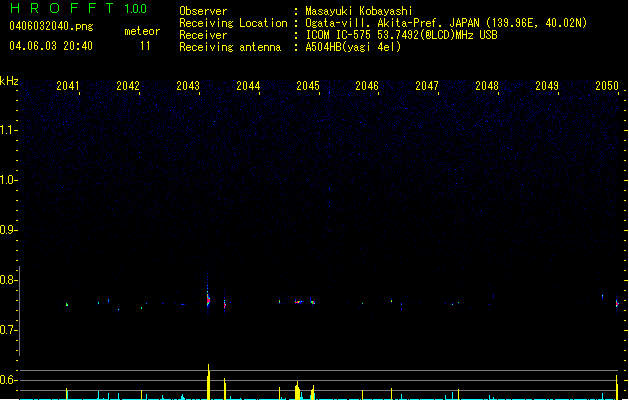The width and height of the screenshot is (629, 400).
Task: Click the A504HB(yagi 4el) antenna text
Action: tap(353, 47)
